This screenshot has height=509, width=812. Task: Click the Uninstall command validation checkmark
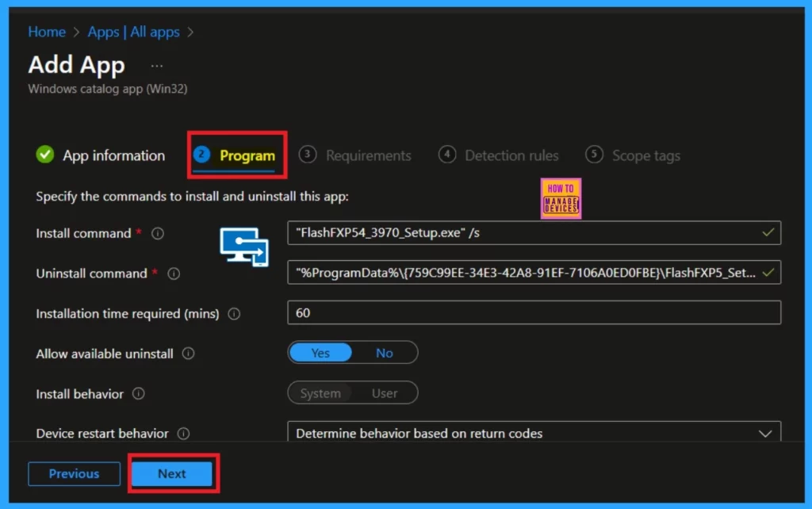[768, 272]
